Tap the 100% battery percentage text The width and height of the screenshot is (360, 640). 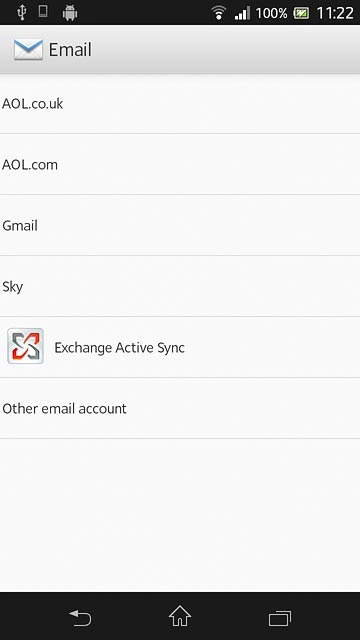271,13
